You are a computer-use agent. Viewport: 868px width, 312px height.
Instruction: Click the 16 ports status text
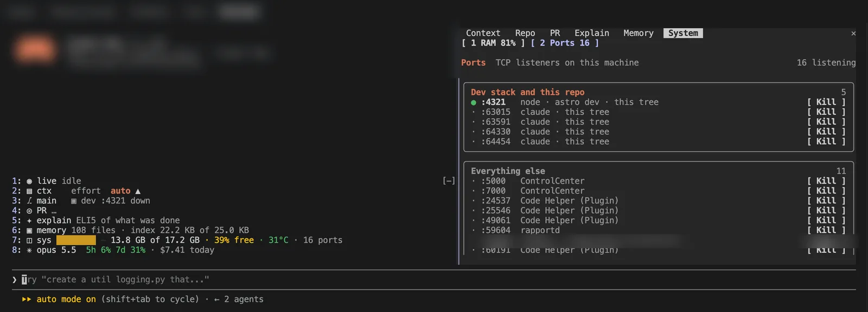pyautogui.click(x=323, y=240)
